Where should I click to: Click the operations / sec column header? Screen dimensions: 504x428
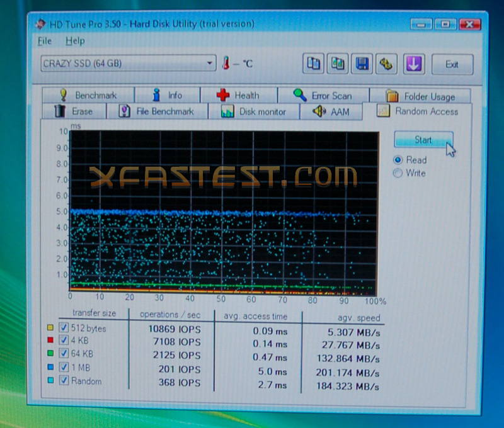coord(170,315)
